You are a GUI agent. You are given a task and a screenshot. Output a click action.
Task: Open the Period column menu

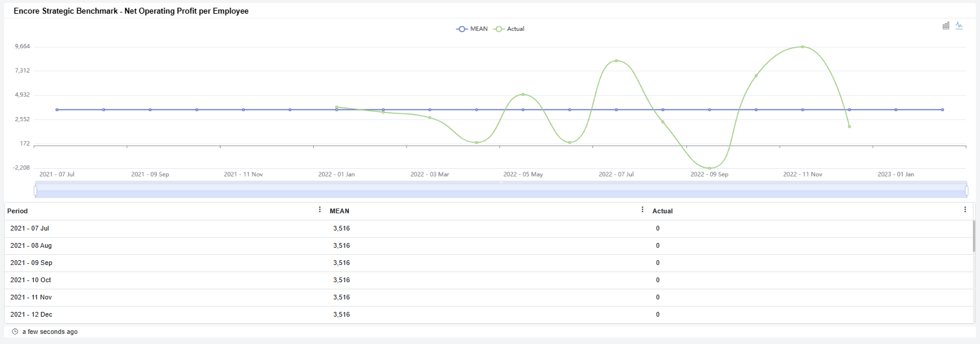[320, 210]
